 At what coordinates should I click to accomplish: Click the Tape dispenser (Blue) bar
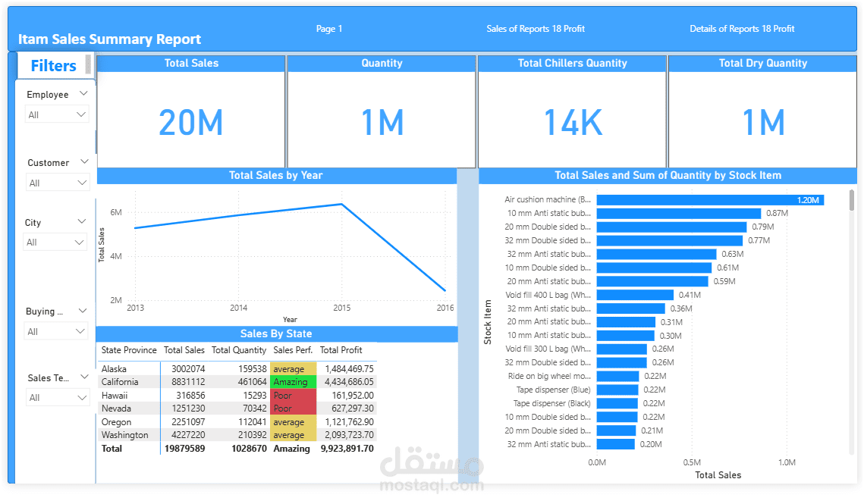pos(617,390)
